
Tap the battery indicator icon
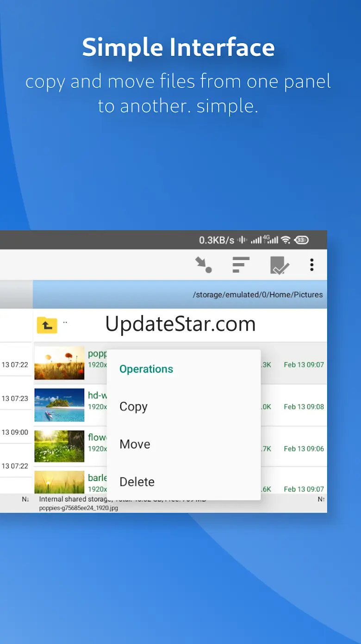tap(301, 240)
